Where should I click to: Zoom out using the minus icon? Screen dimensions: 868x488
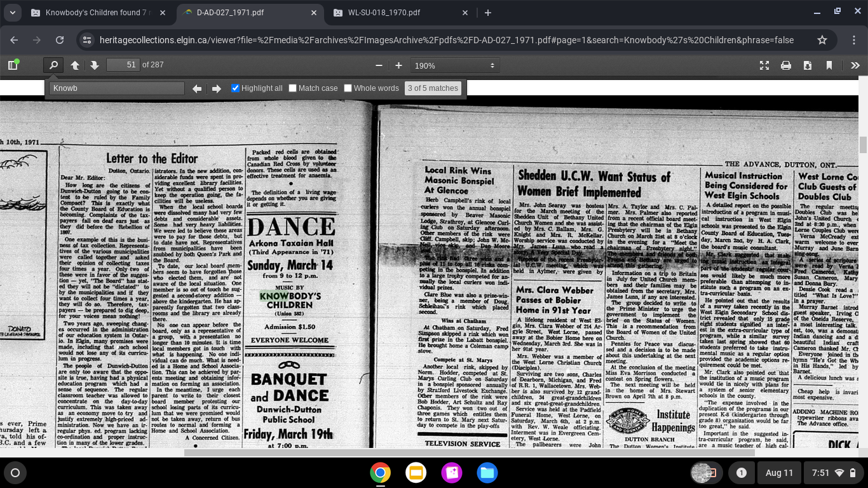(x=379, y=65)
